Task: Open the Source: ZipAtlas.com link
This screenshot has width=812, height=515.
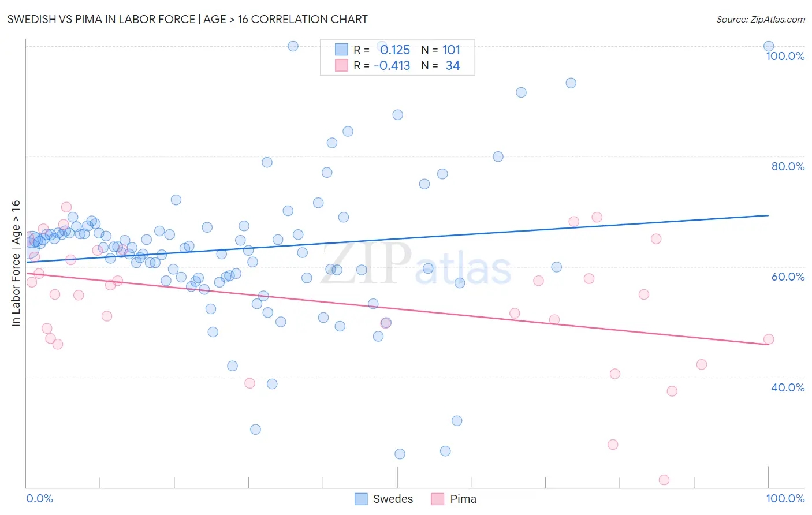Action: tap(761, 19)
